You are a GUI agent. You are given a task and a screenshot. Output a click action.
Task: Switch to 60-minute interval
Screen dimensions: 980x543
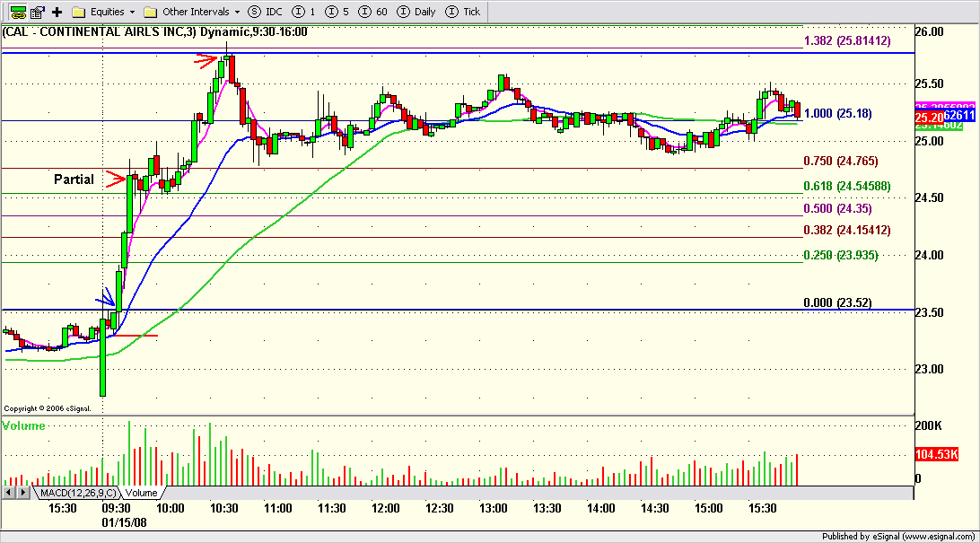[x=373, y=12]
